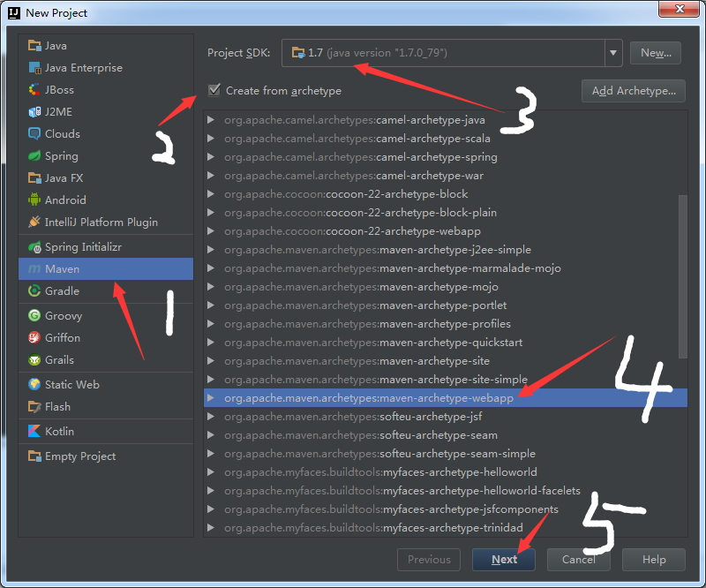Select cocoon-22-archetype-block-plain row
The image size is (706, 588).
[446, 213]
